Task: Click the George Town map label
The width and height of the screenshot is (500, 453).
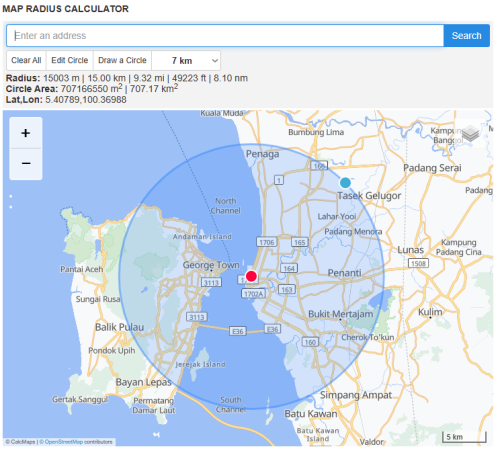Action: coord(211,265)
